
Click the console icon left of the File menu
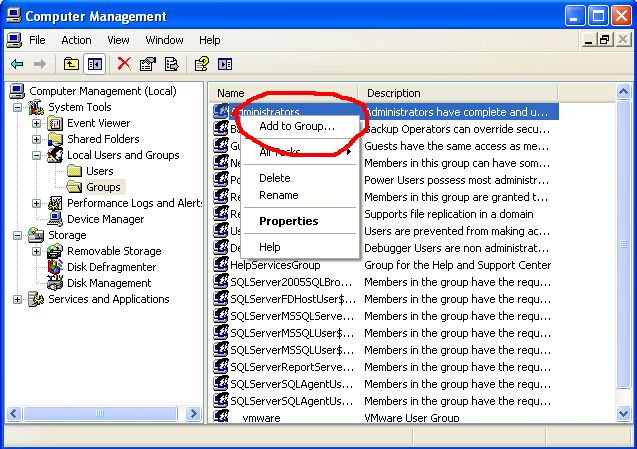click(14, 40)
